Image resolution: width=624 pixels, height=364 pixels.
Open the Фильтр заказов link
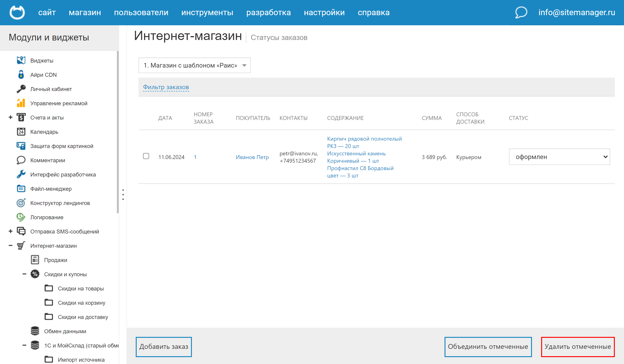pos(166,87)
